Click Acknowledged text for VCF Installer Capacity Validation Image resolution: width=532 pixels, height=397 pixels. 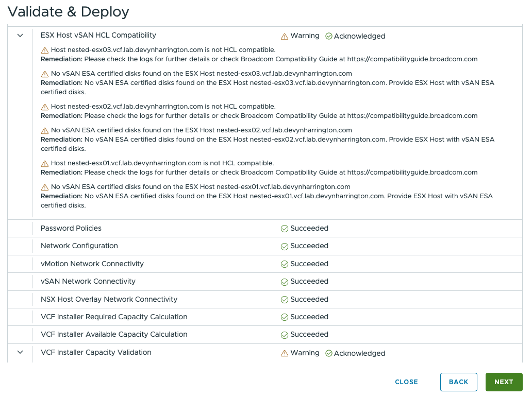(359, 353)
